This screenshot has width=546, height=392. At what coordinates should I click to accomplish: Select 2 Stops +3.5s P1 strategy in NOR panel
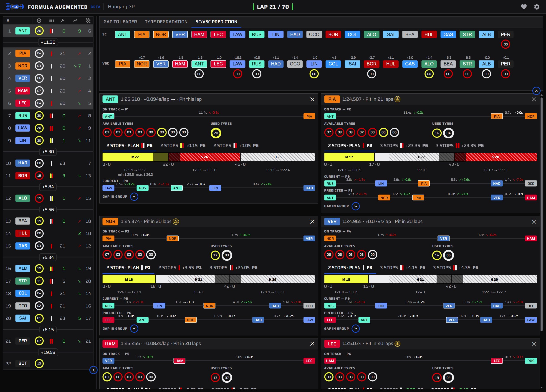[x=180, y=267]
